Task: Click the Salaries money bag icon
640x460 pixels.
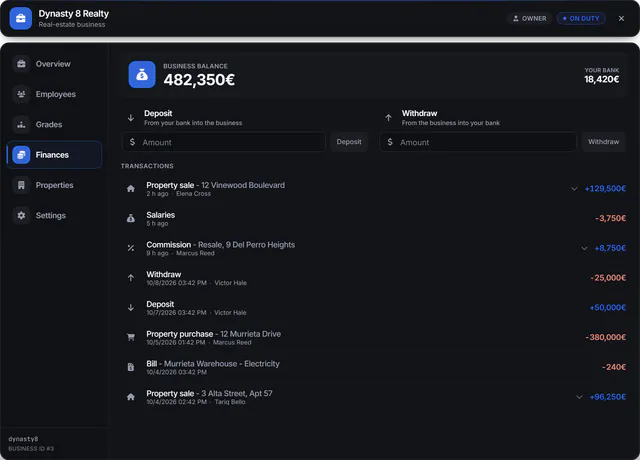Action: 131,218
